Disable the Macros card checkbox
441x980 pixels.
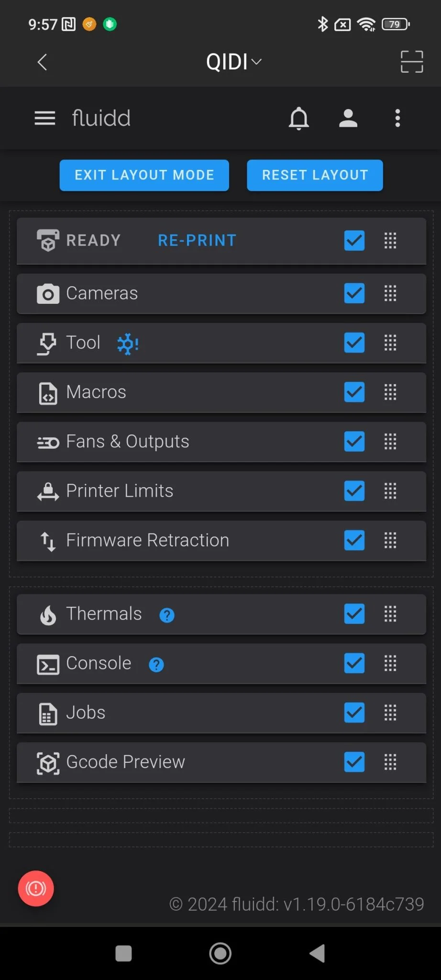(354, 392)
